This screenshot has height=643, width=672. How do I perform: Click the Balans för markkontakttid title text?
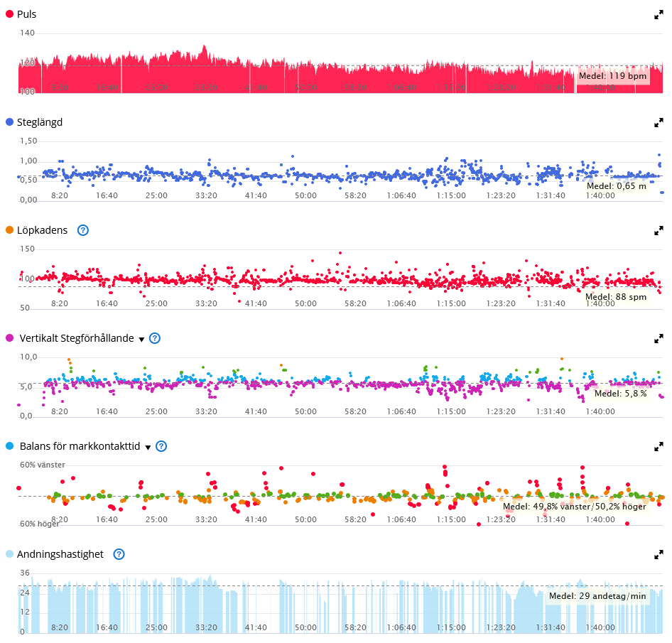[x=80, y=447]
